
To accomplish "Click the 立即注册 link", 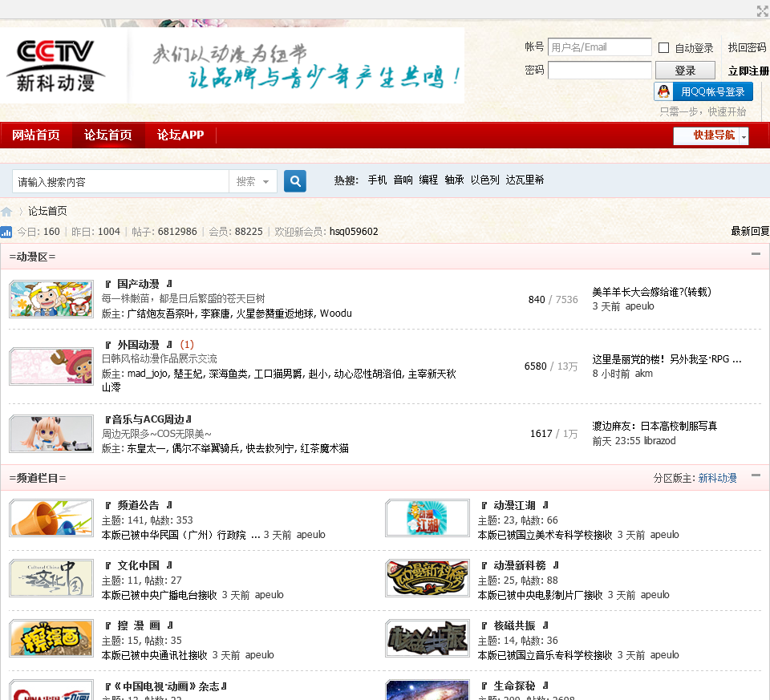I will [x=748, y=71].
